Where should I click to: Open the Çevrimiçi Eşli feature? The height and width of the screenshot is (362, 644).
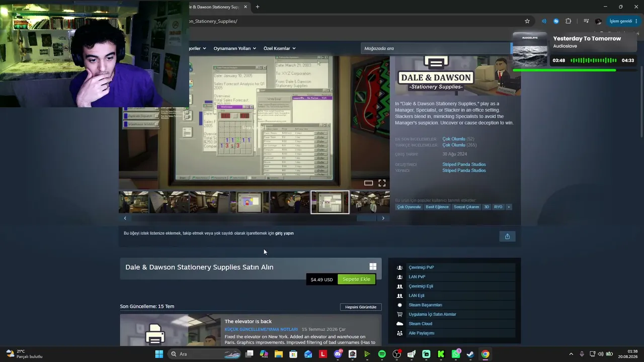coord(421,286)
